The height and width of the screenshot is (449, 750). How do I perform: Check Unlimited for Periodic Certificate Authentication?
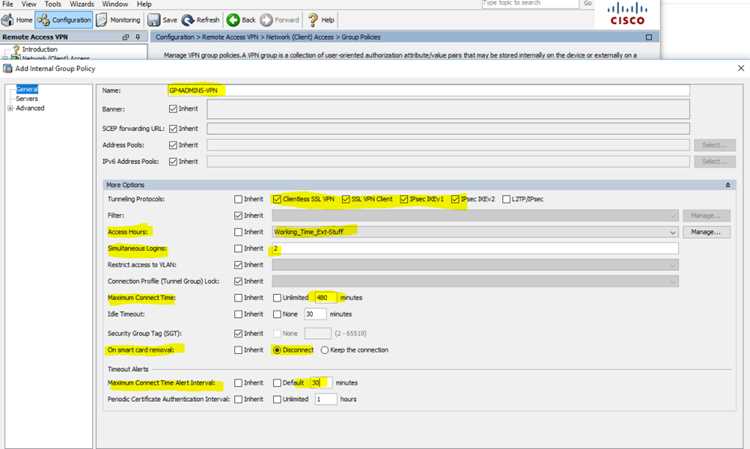click(277, 399)
